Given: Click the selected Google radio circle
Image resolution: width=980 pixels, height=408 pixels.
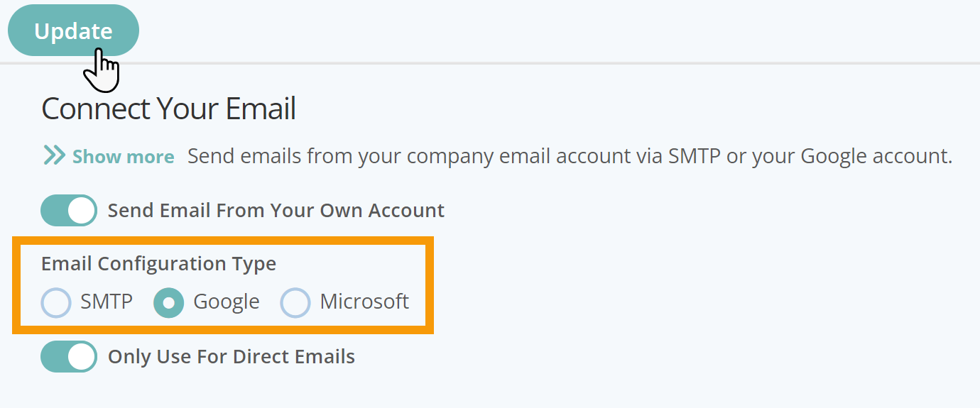Looking at the screenshot, I should point(169,302).
